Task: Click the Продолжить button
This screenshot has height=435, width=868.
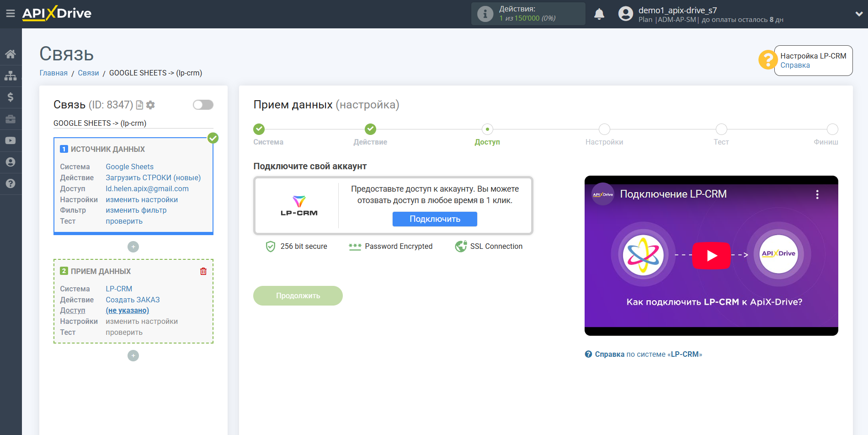Action: 298,296
